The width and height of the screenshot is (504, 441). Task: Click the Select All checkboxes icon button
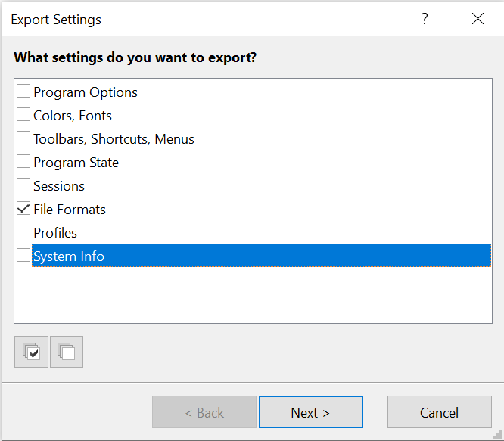point(31,352)
